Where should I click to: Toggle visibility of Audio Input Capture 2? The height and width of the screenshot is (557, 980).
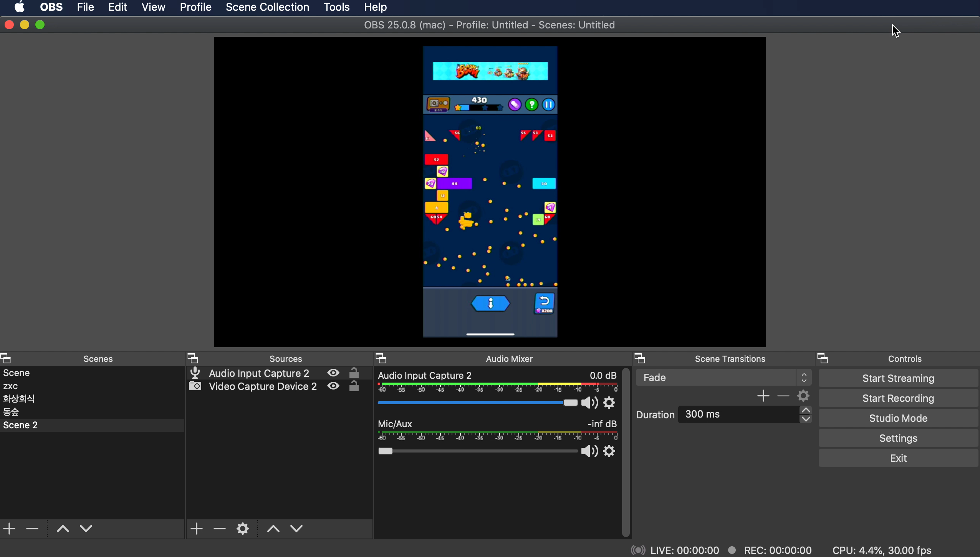point(333,373)
